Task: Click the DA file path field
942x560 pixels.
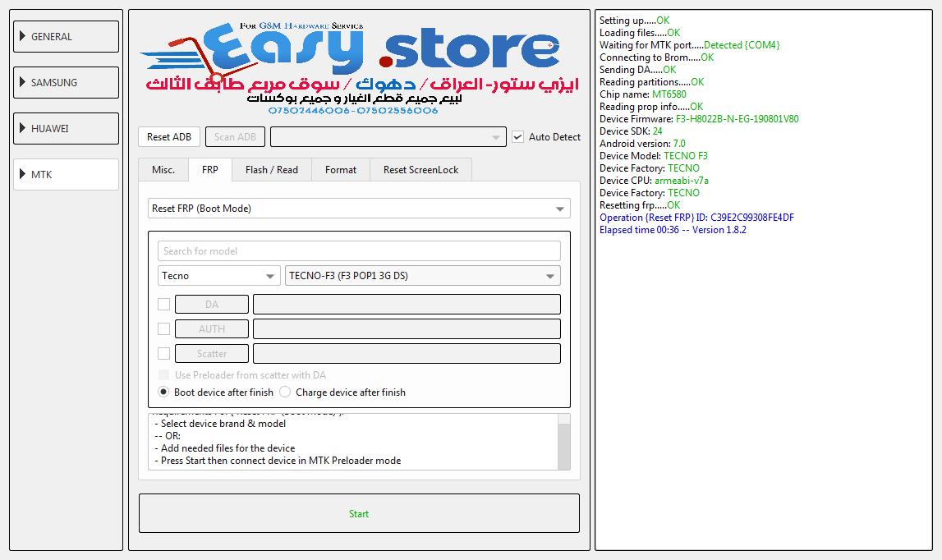Action: 407,305
